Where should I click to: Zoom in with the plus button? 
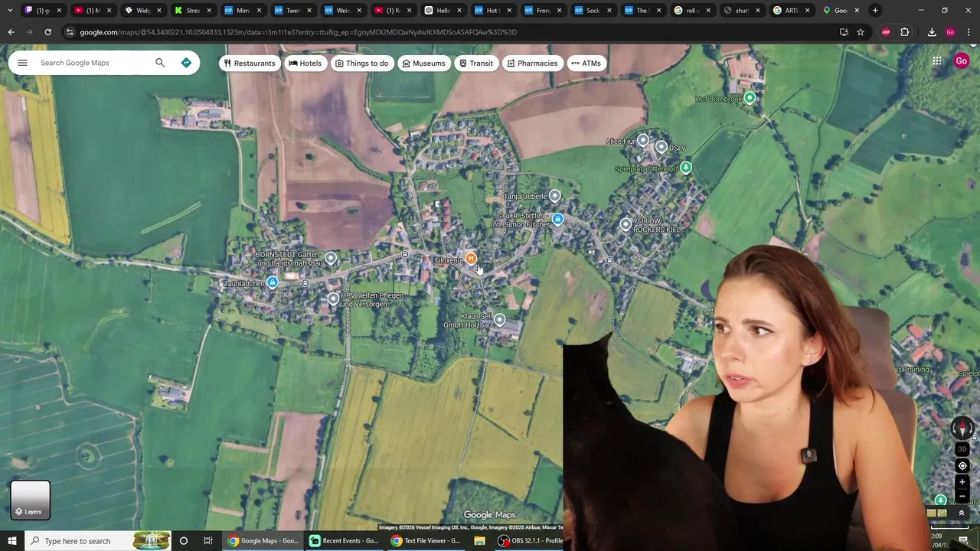(x=962, y=482)
